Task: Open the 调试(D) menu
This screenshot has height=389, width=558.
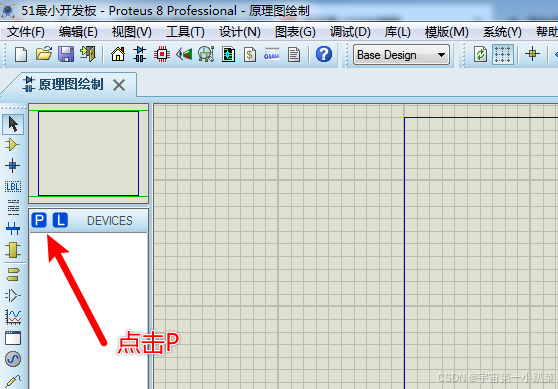Action: [x=350, y=32]
